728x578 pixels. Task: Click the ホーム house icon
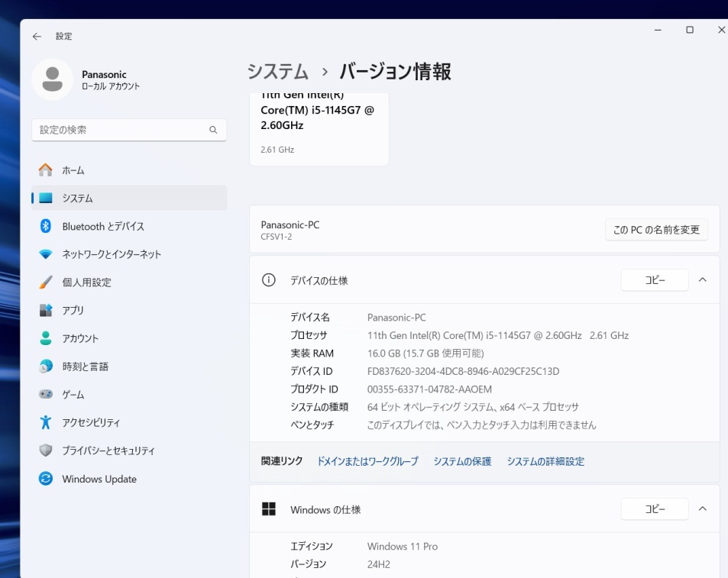[x=46, y=170]
